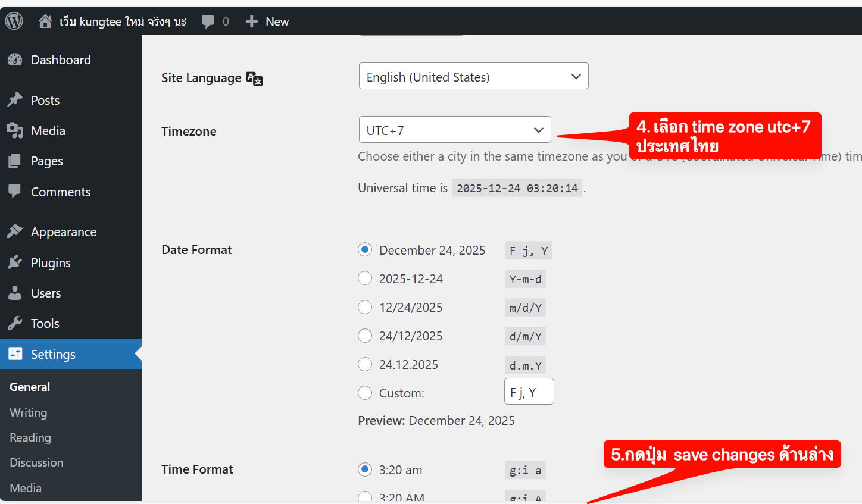Open the site home icon in admin bar
The image size is (862, 504).
tap(45, 21)
